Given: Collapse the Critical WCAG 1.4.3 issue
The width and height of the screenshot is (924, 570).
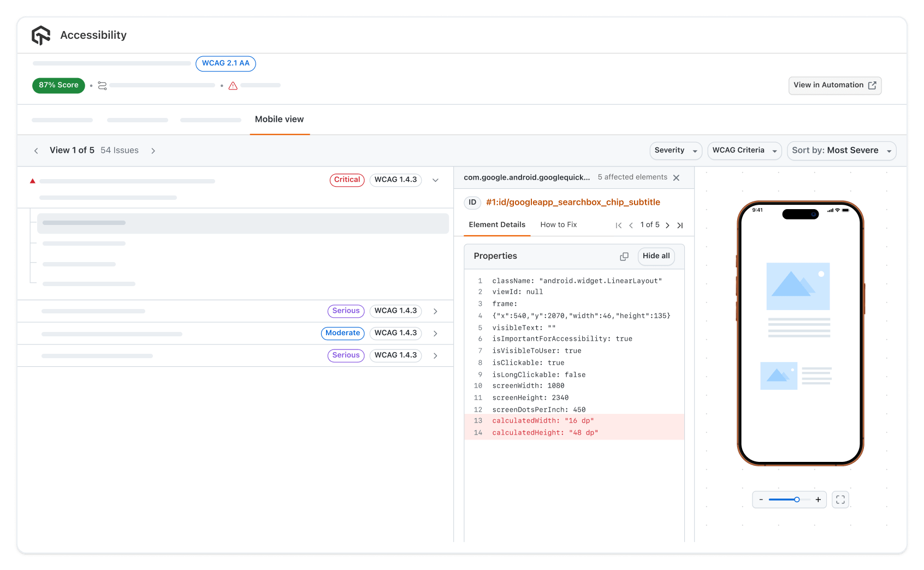Looking at the screenshot, I should coord(435,180).
